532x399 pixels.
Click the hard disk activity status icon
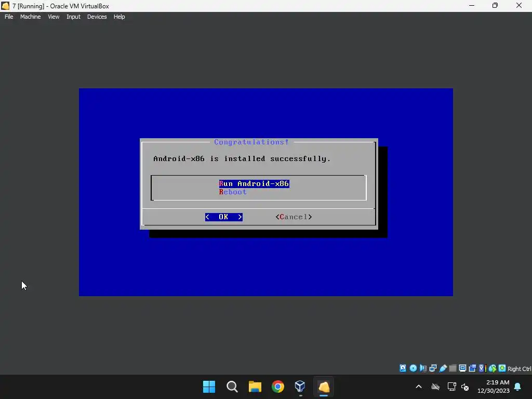pyautogui.click(x=403, y=368)
